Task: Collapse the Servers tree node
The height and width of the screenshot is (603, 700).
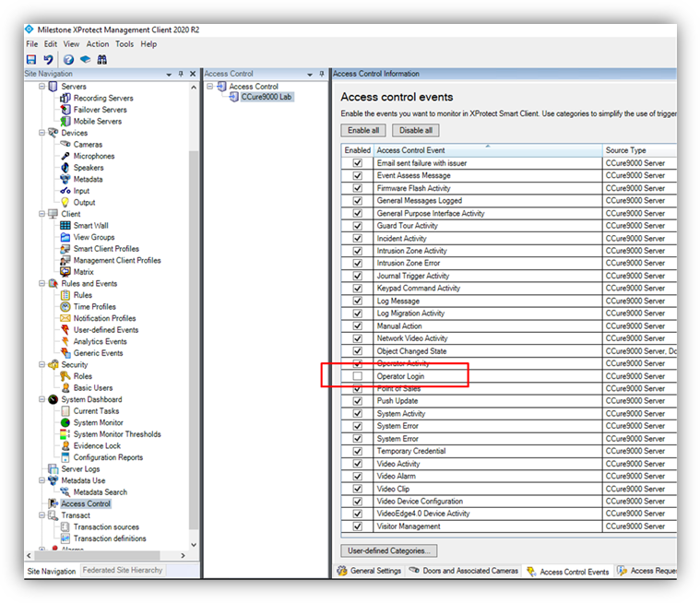Action: (x=42, y=86)
